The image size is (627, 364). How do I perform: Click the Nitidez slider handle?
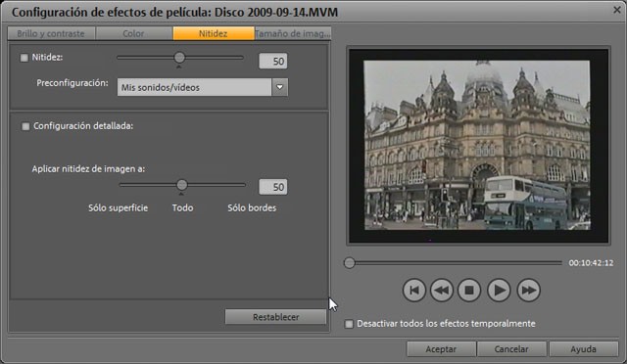[179, 58]
